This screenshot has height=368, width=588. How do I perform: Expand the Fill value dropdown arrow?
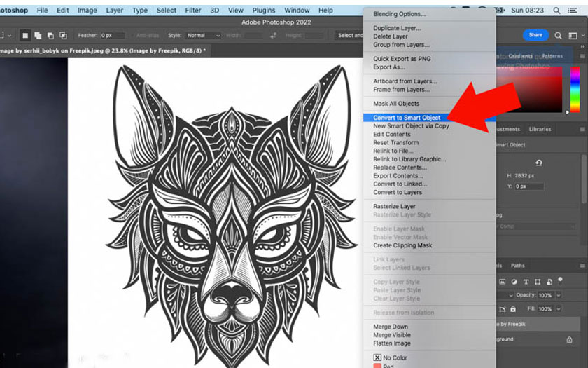558,308
